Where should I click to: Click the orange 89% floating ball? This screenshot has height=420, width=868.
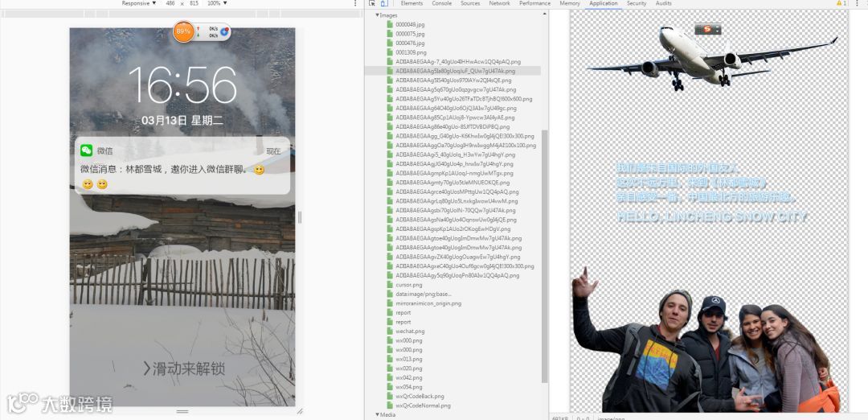click(x=183, y=31)
